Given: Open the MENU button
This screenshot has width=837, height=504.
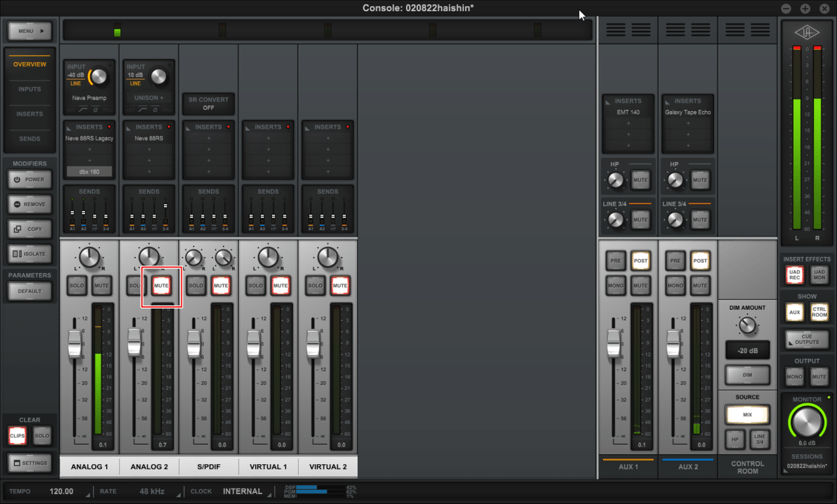Looking at the screenshot, I should tap(29, 31).
